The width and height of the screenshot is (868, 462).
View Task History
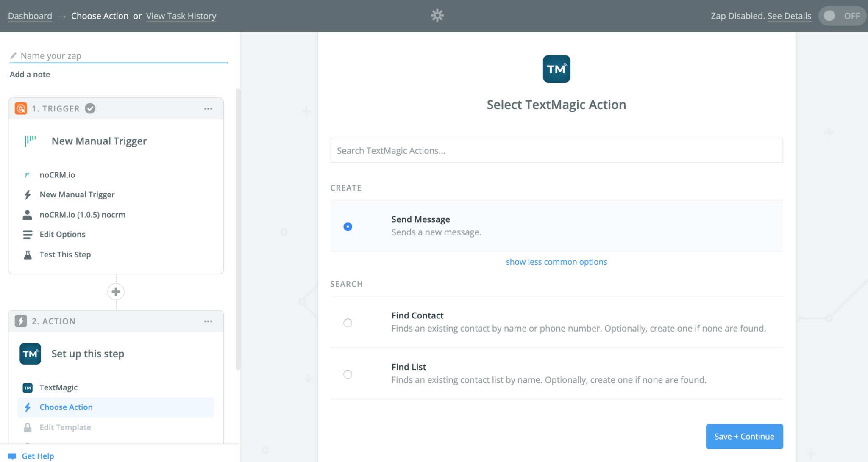point(181,16)
